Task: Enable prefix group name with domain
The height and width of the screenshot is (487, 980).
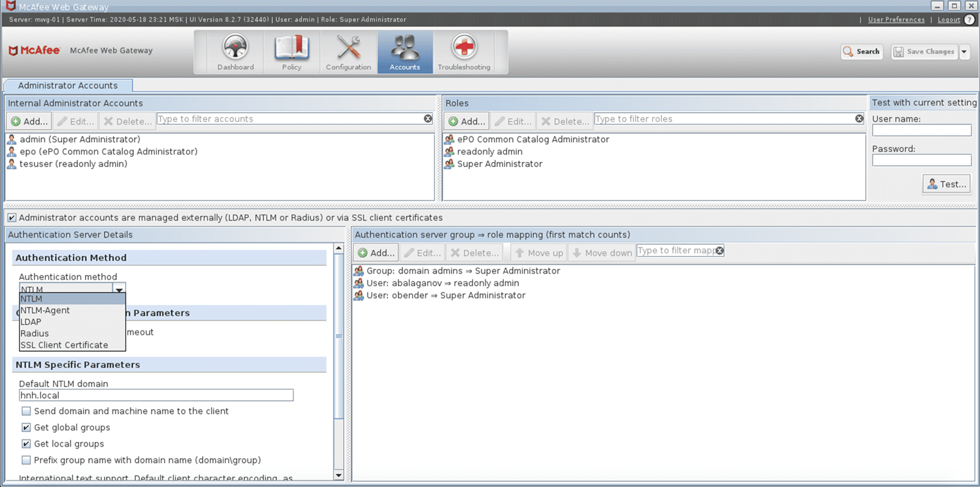Action: pos(26,460)
